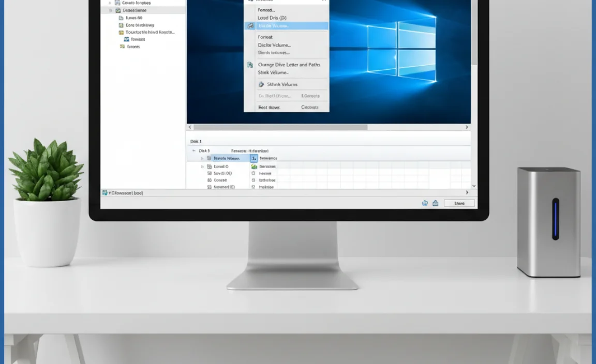The image size is (596, 364).
Task: Click the printer icon near the Share button
Action: (424, 203)
